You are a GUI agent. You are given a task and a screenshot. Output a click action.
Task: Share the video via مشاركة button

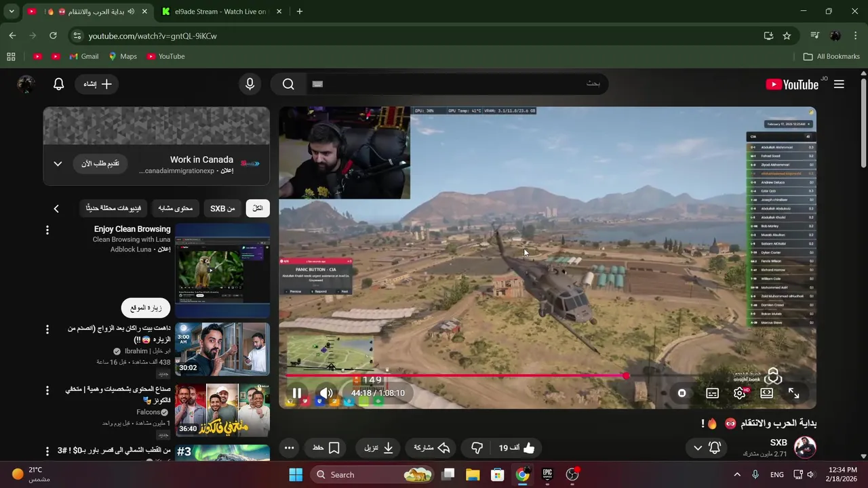(x=432, y=448)
